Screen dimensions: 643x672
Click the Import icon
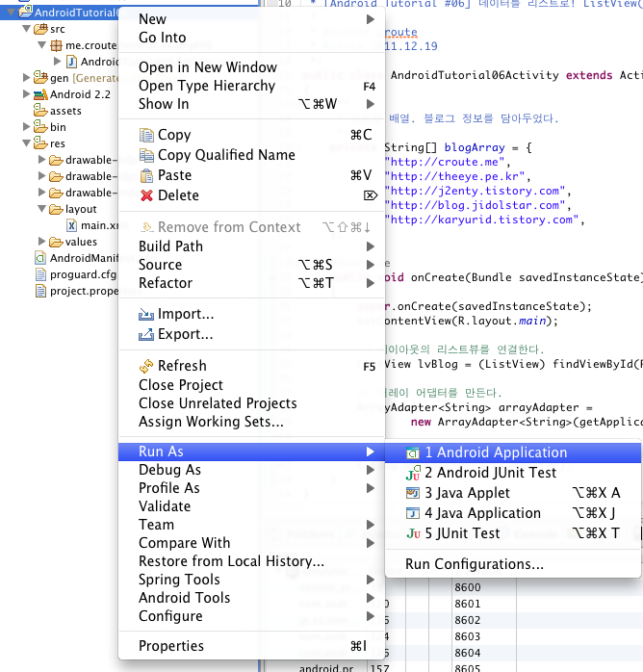coord(146,314)
